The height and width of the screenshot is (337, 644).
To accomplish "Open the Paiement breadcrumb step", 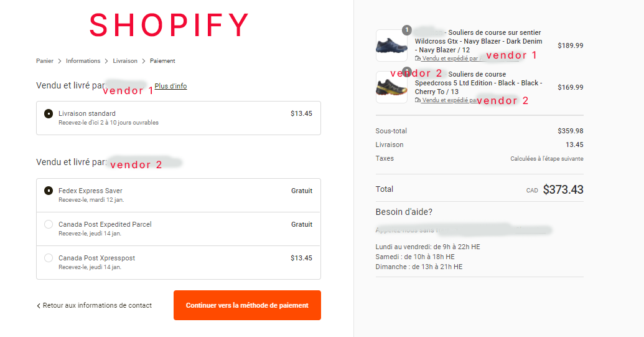I will (162, 61).
